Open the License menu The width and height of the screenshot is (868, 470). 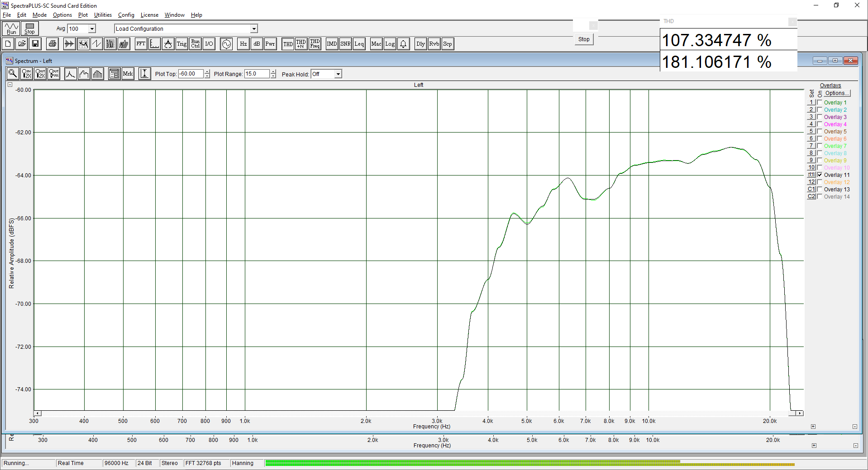tap(149, 15)
